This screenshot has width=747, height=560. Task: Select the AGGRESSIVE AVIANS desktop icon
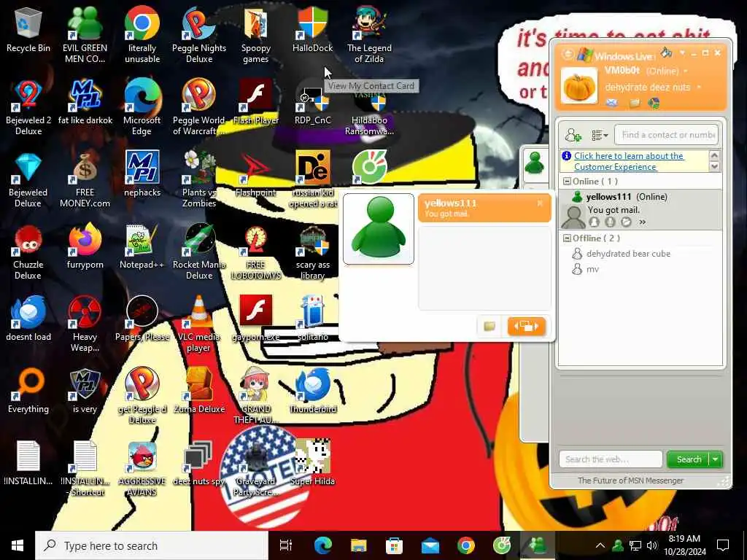click(x=142, y=469)
